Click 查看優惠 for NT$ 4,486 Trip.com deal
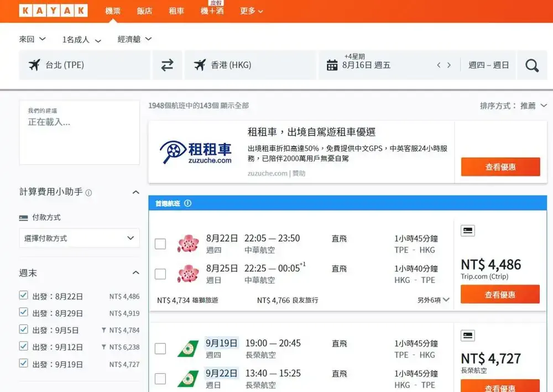The width and height of the screenshot is (553, 392). click(500, 294)
